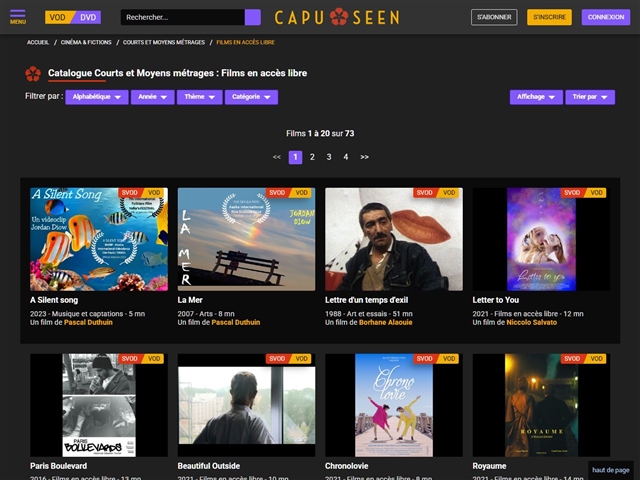Open Letter to You poster thumbnail
The height and width of the screenshot is (480, 640).
[x=541, y=239]
